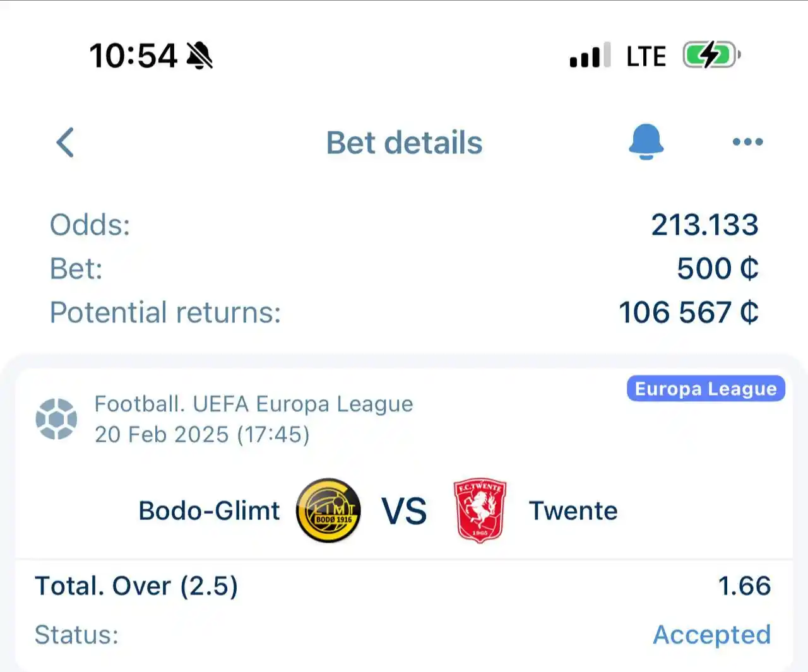The image size is (808, 672).
Task: Tap the 1.66 odds value
Action: pos(745,586)
